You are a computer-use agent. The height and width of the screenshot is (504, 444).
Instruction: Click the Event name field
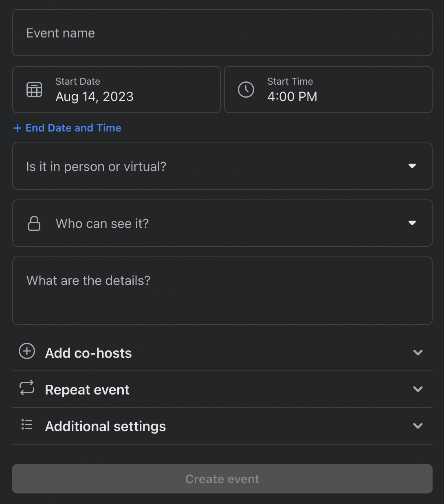(222, 33)
